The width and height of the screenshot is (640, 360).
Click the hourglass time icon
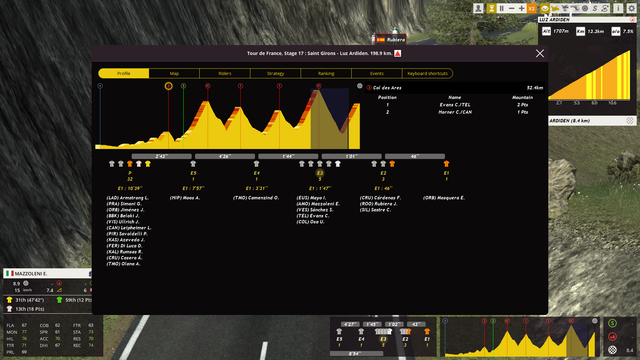coord(491,8)
